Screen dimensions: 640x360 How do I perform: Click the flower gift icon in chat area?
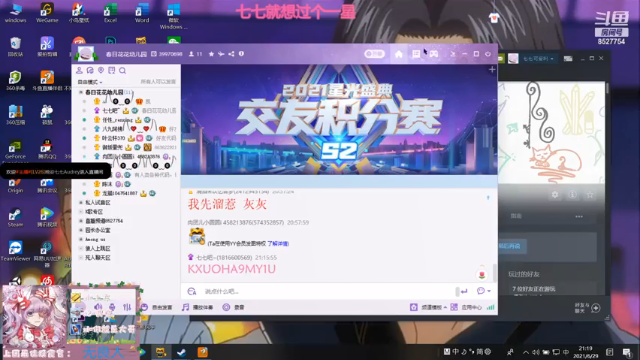482,275
